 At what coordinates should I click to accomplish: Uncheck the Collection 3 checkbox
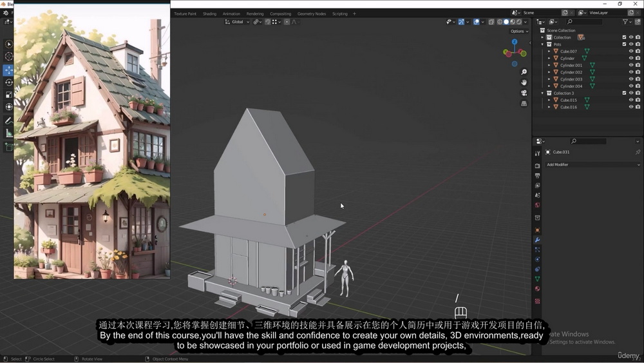(x=624, y=93)
